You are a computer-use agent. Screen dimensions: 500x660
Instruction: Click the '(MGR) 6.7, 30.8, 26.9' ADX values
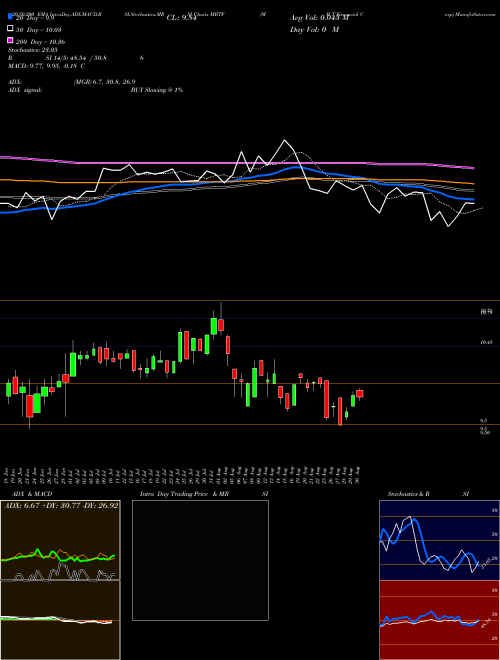click(x=104, y=82)
